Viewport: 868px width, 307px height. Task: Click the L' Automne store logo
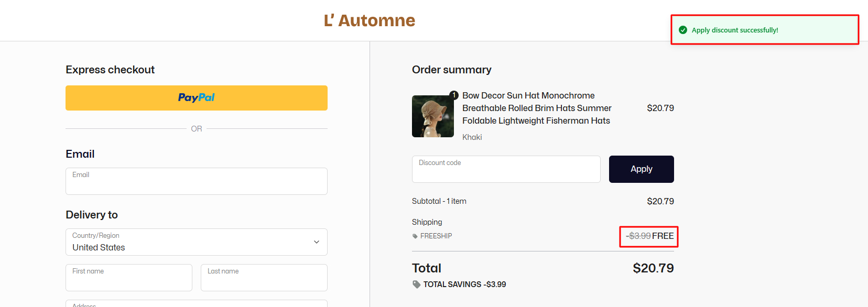(x=369, y=20)
